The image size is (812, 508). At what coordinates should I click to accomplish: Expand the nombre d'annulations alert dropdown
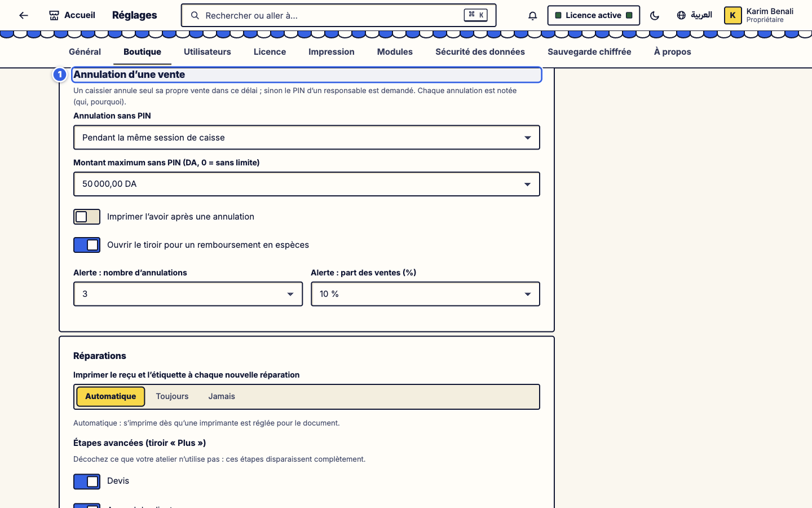188,294
